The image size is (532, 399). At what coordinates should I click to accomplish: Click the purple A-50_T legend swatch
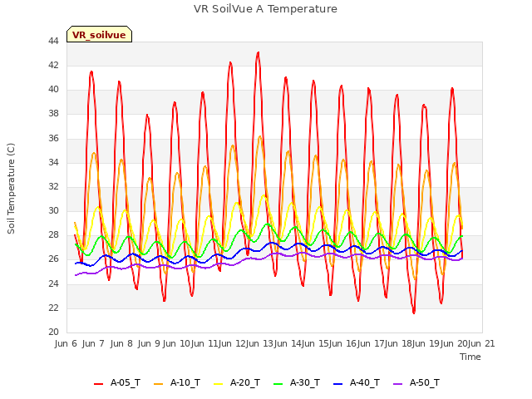(x=397, y=384)
